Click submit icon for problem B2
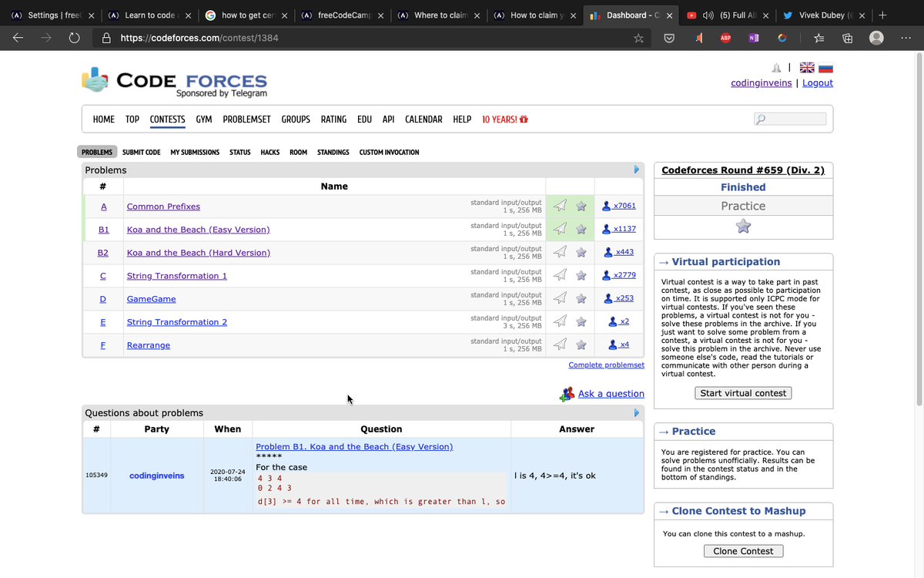Viewport: 924px width, 578px height. coord(561,252)
